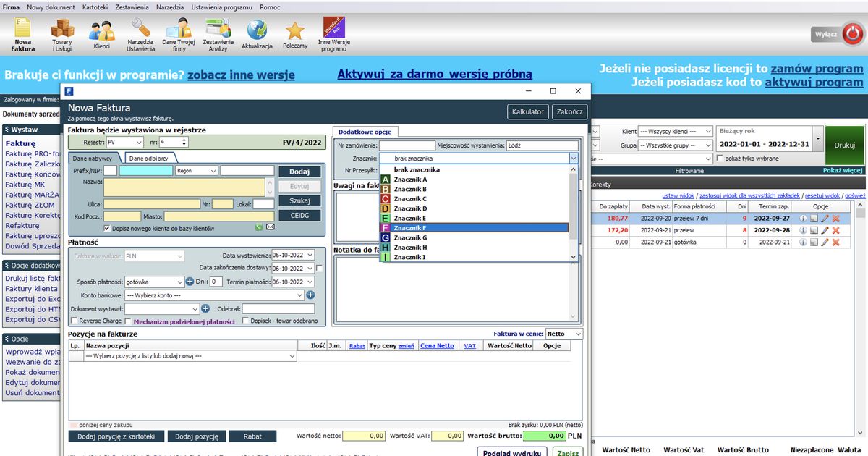Switch to the Dane odbiorcy tab
The height and width of the screenshot is (456, 868).
click(x=150, y=158)
